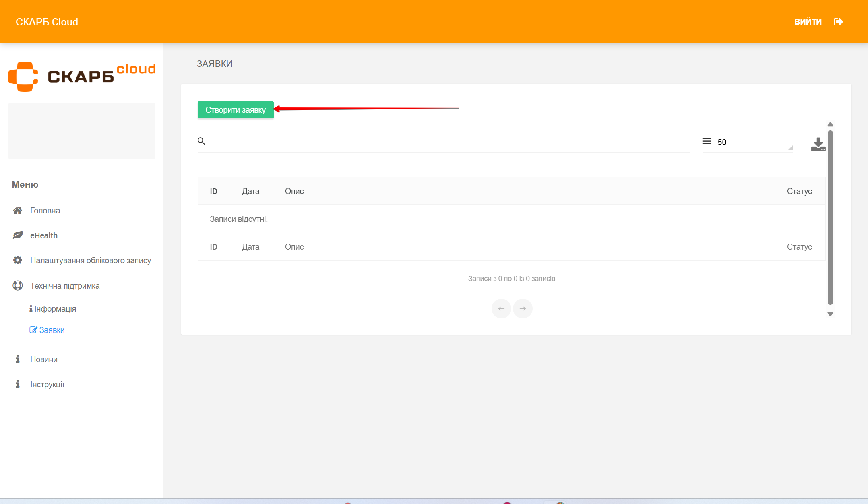
Task: Click the scrollbar down arrow
Action: [830, 314]
